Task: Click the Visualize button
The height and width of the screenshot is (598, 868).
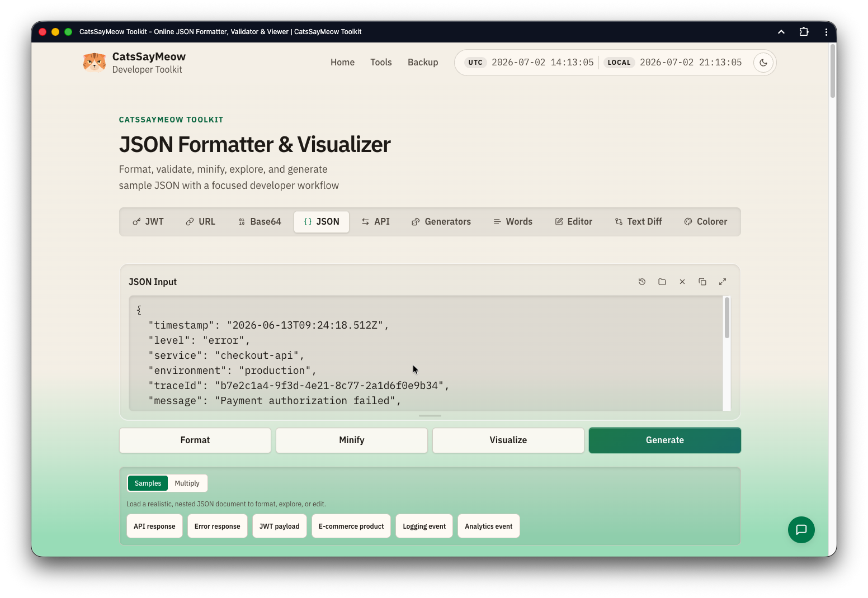Action: [508, 440]
